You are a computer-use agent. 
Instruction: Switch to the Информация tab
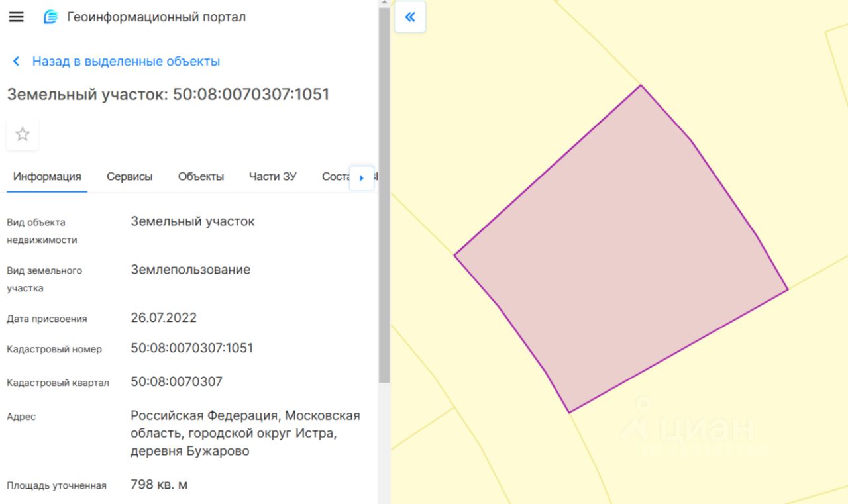(47, 177)
